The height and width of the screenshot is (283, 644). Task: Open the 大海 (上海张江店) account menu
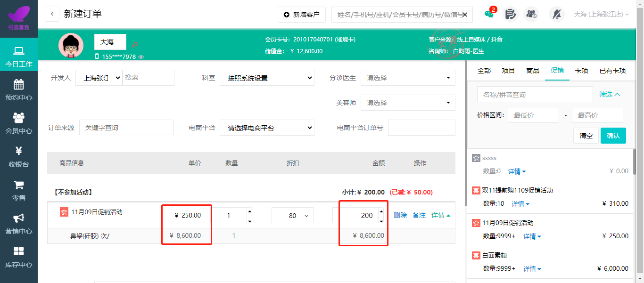point(601,14)
